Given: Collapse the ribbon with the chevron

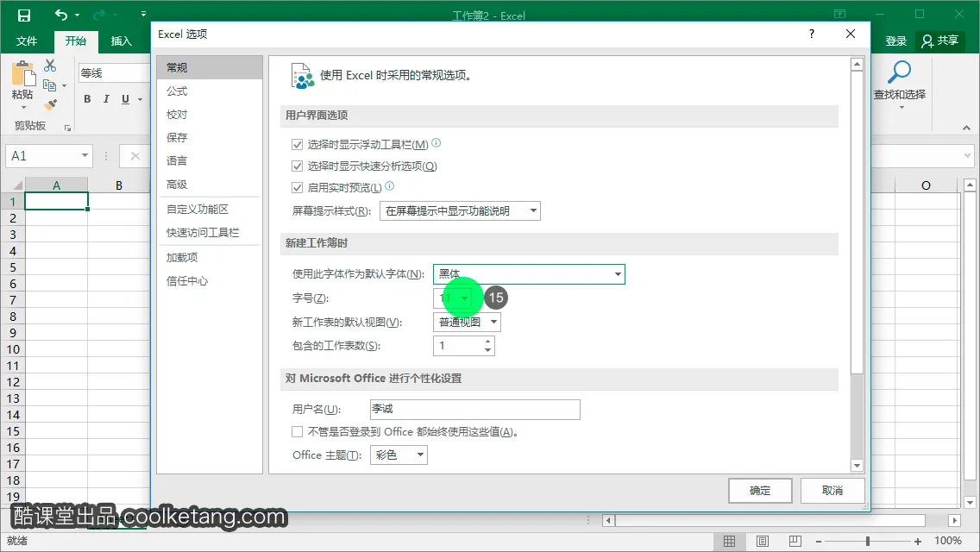Looking at the screenshot, I should pos(966,128).
